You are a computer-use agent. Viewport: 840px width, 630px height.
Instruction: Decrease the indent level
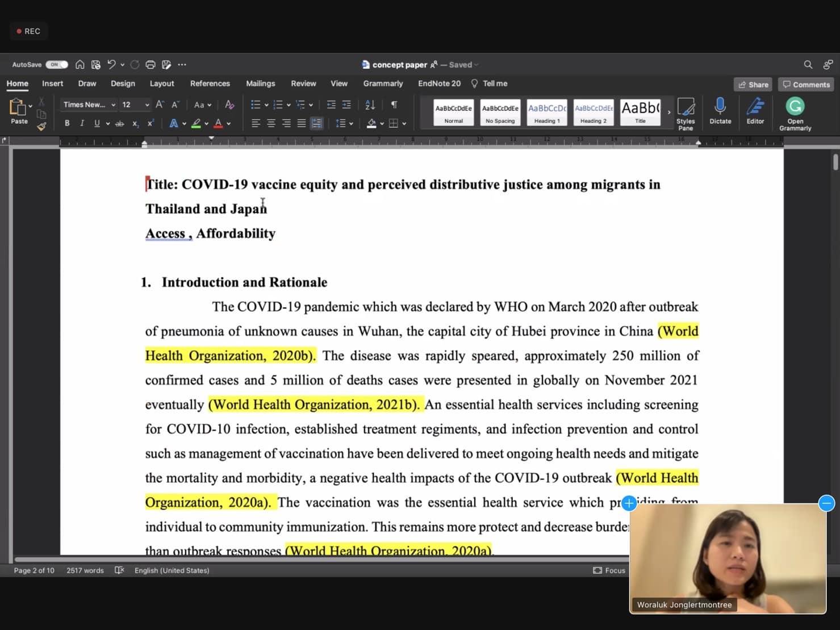tap(331, 105)
